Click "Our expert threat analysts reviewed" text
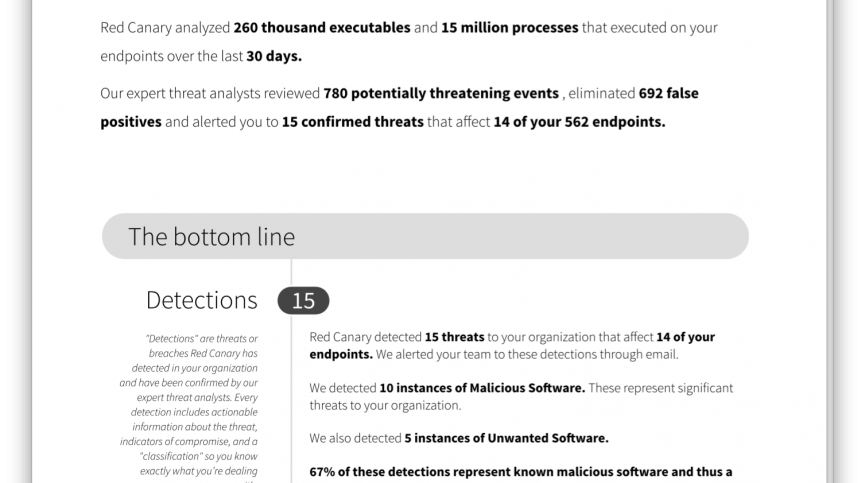The image size is (865, 483). [x=210, y=93]
